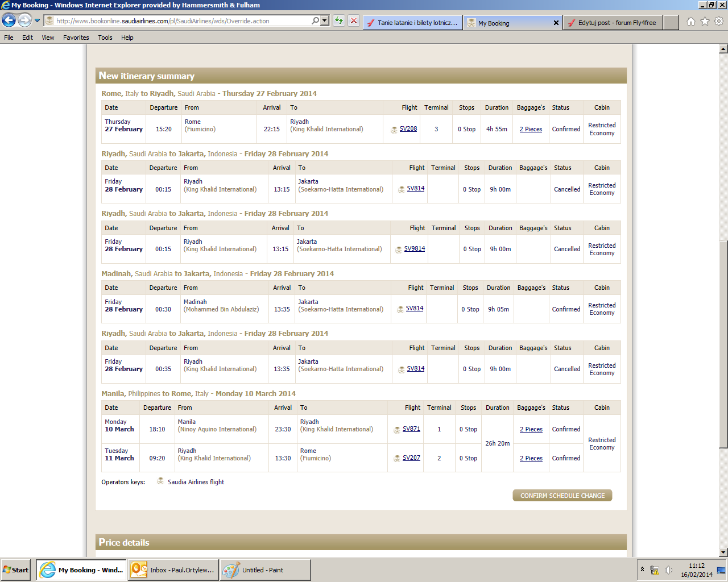Click the vertical scrollbar thumb
This screenshot has height=582, width=728.
pyautogui.click(x=723, y=344)
